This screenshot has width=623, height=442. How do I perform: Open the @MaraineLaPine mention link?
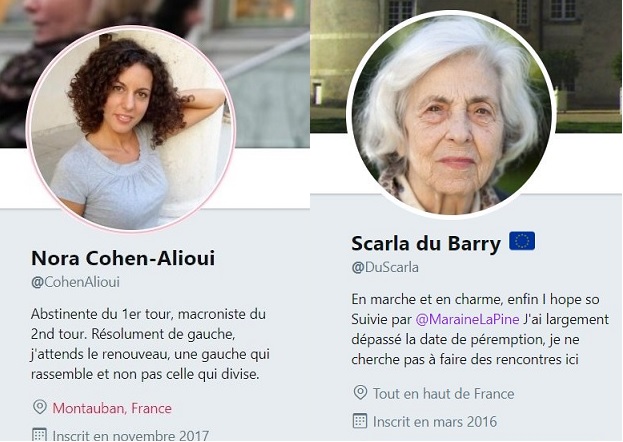click(x=467, y=319)
